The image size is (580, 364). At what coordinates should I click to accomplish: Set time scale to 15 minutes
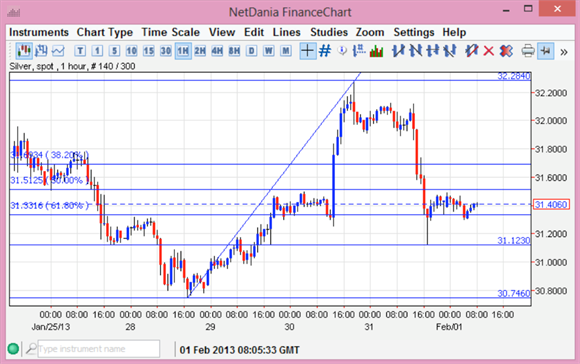(x=149, y=51)
